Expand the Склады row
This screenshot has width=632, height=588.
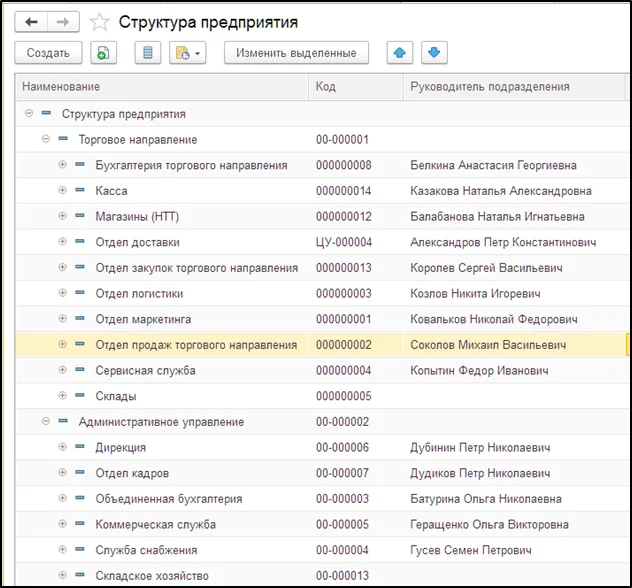point(62,396)
